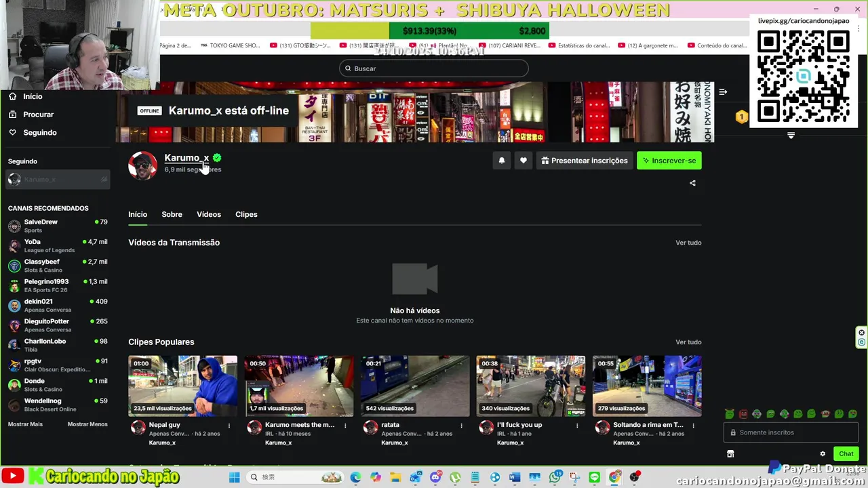Image resolution: width=868 pixels, height=488 pixels.
Task: Click Presentear inscrições button
Action: coord(584,161)
